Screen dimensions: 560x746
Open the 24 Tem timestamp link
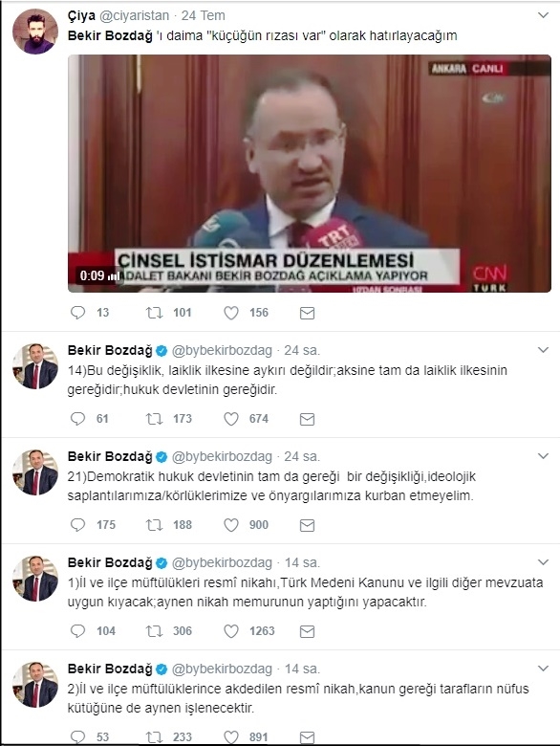[x=203, y=15]
